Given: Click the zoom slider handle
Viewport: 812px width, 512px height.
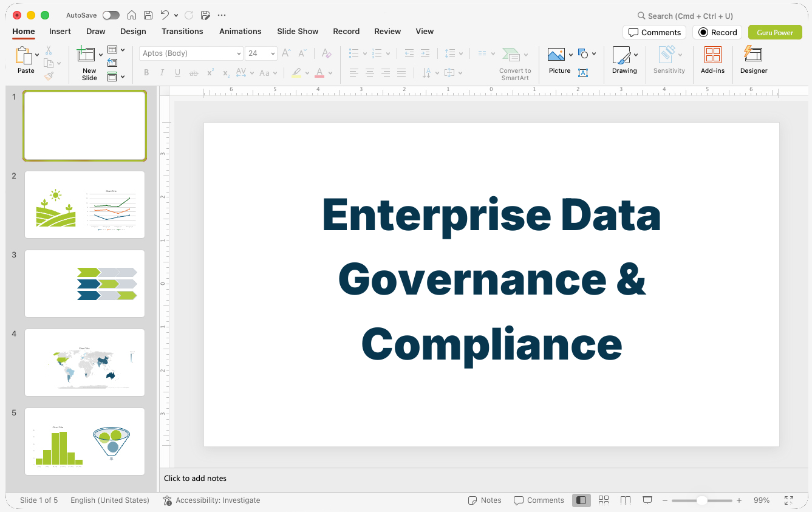Looking at the screenshot, I should tap(701, 500).
